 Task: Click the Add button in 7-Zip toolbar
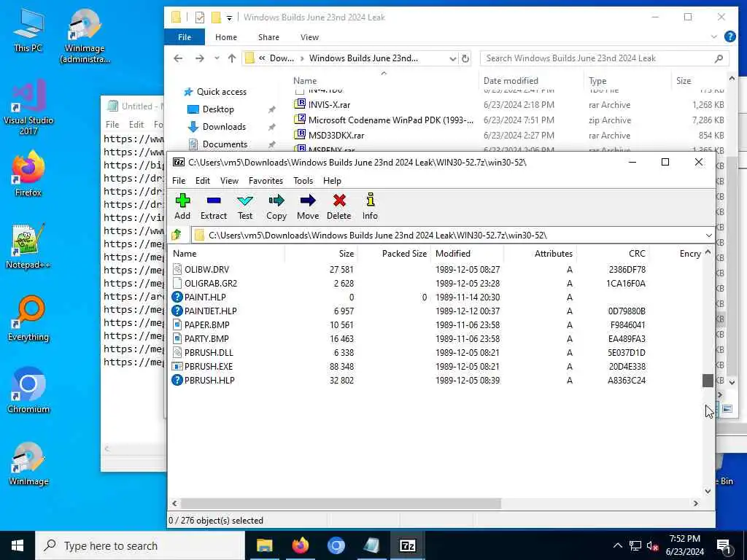tap(182, 206)
